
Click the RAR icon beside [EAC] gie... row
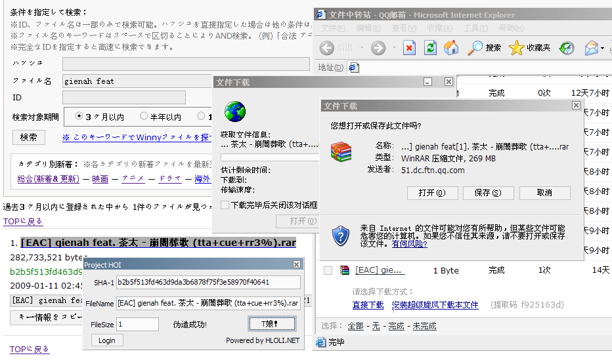pos(345,270)
